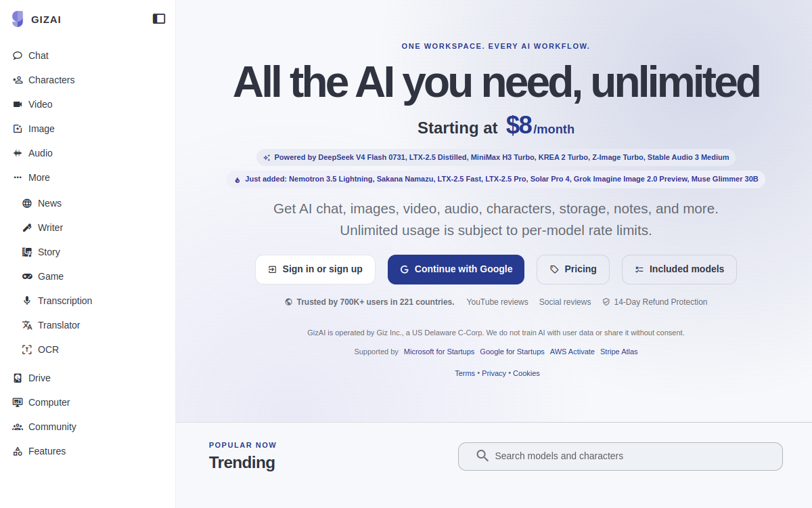The image size is (812, 508).
Task: Click the Features shapes icon
Action: click(18, 451)
